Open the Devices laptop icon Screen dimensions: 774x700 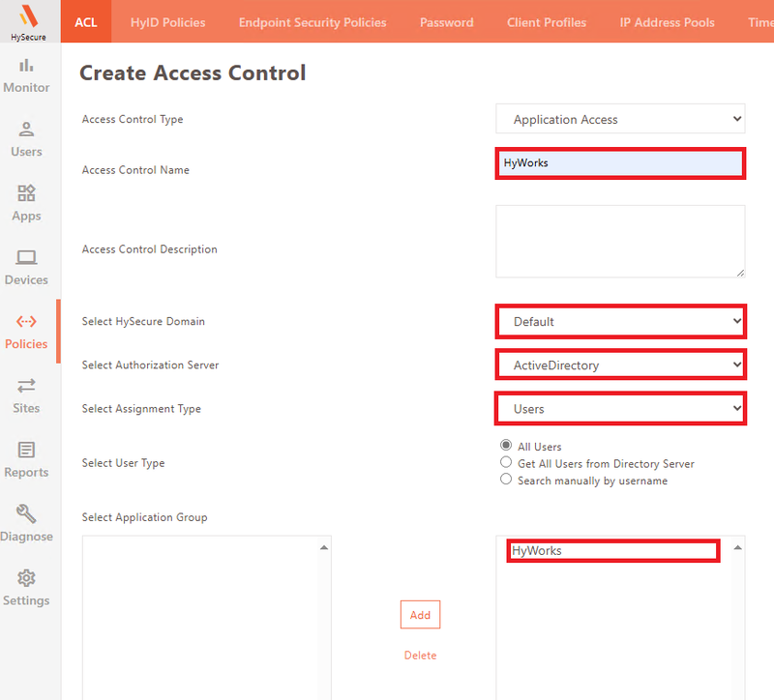point(26,257)
